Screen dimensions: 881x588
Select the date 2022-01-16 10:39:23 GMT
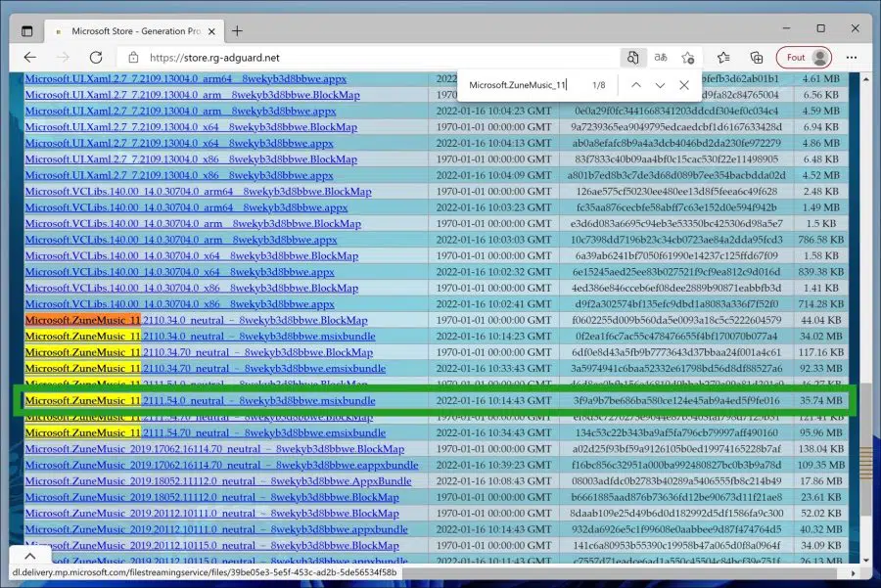494,465
